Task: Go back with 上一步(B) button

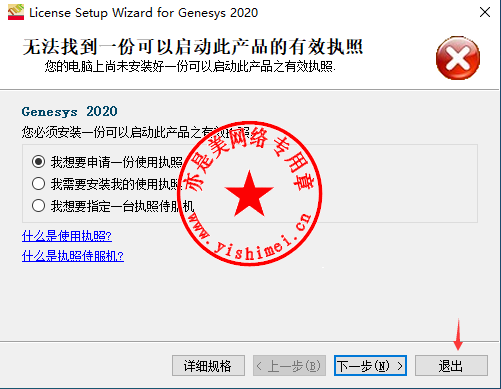Action: [x=289, y=366]
